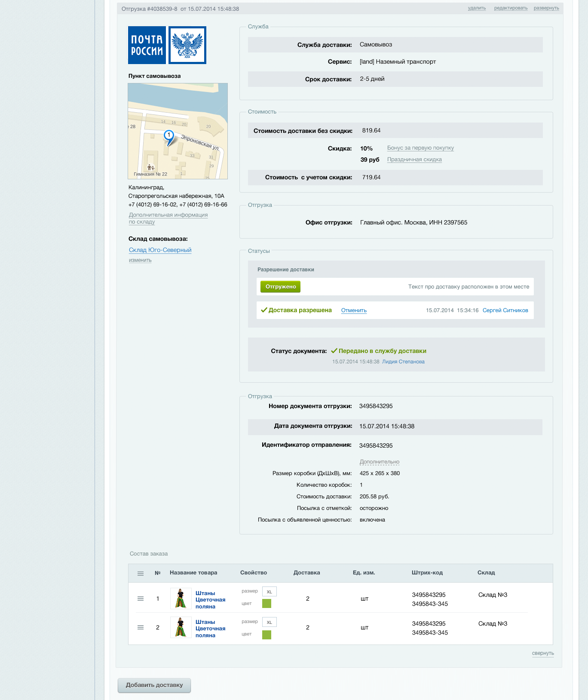
Task: Click the редактировать link
Action: (x=511, y=8)
